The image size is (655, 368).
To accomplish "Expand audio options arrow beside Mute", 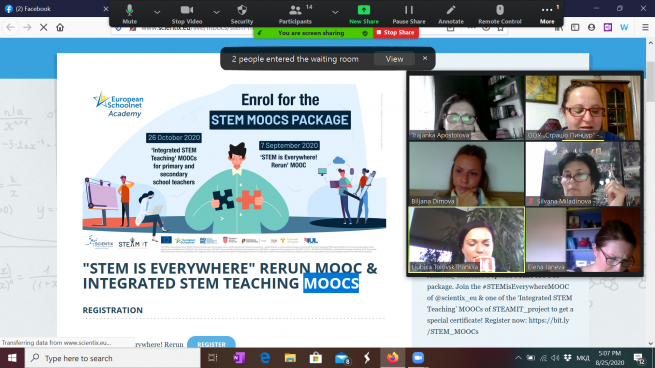I will [x=157, y=13].
